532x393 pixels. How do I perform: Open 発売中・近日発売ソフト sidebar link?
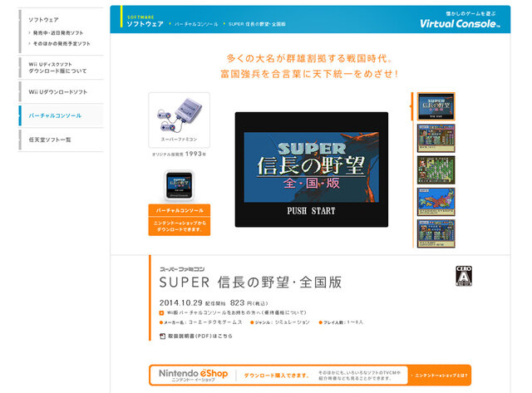click(x=58, y=33)
